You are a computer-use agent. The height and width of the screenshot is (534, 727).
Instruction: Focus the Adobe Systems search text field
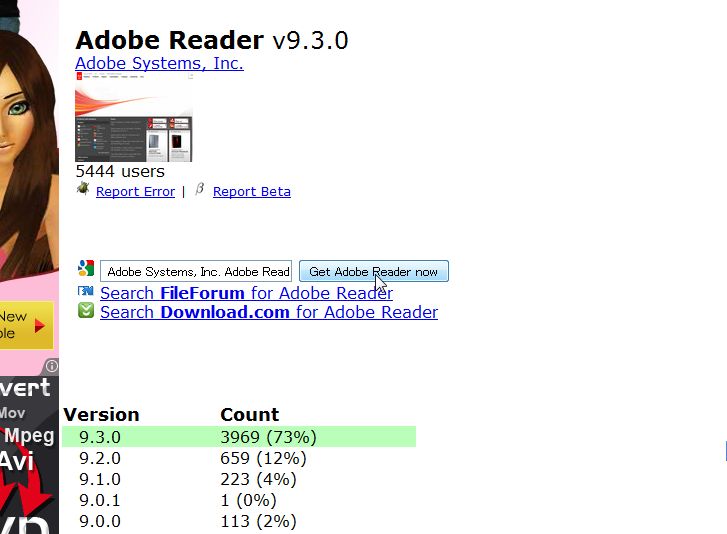pyautogui.click(x=196, y=271)
